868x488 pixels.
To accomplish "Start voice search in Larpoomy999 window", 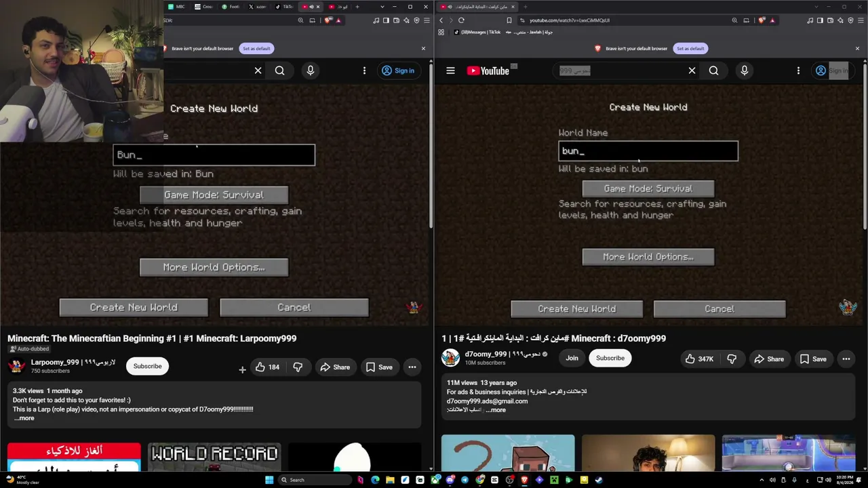I will [311, 70].
